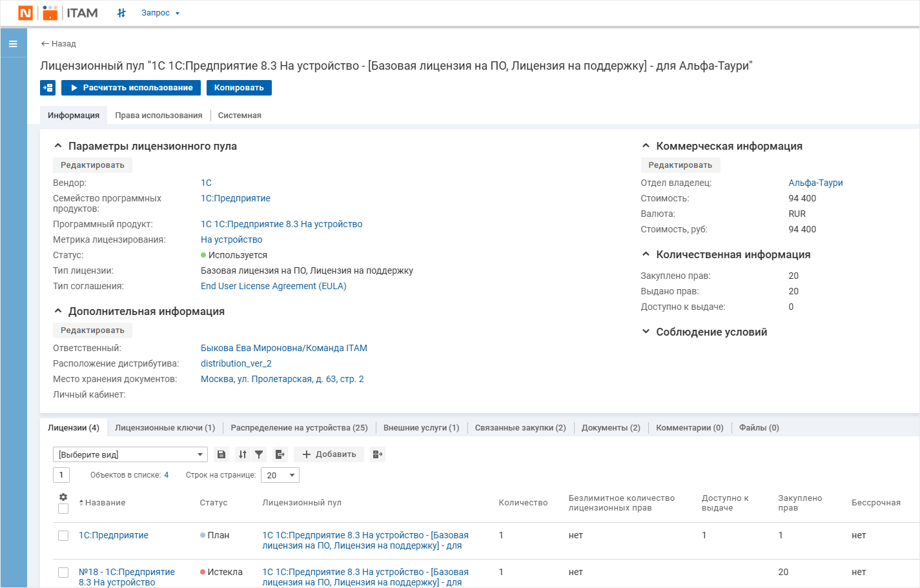Click the orange N logo
The image size is (920, 588).
click(x=26, y=13)
